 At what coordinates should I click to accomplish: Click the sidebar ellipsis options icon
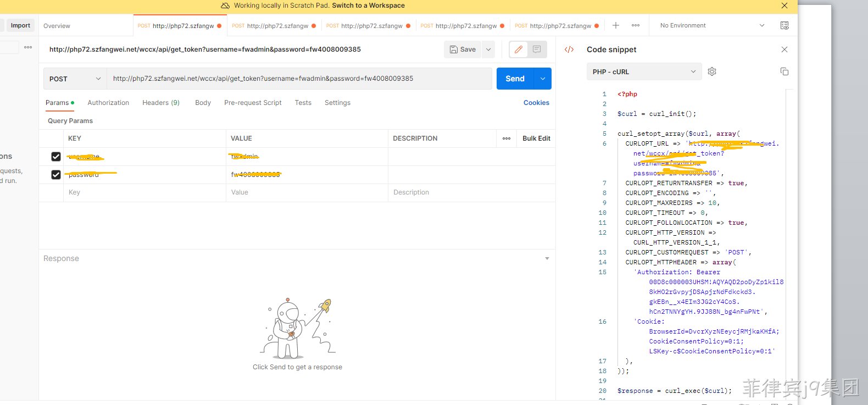point(28,47)
